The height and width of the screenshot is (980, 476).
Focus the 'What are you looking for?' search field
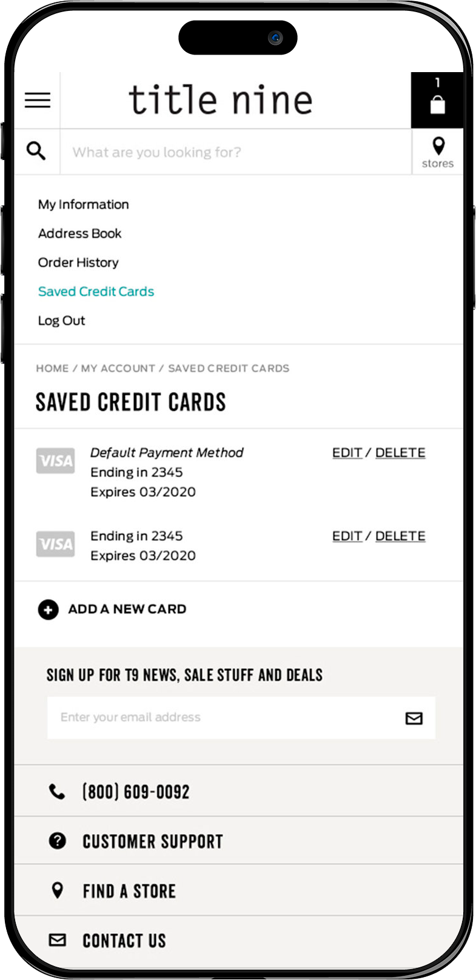[x=236, y=152]
